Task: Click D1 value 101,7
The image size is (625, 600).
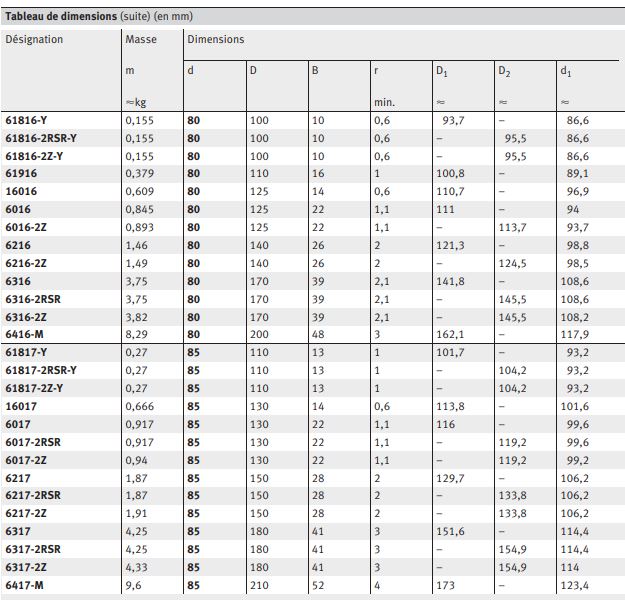Action: pos(450,352)
